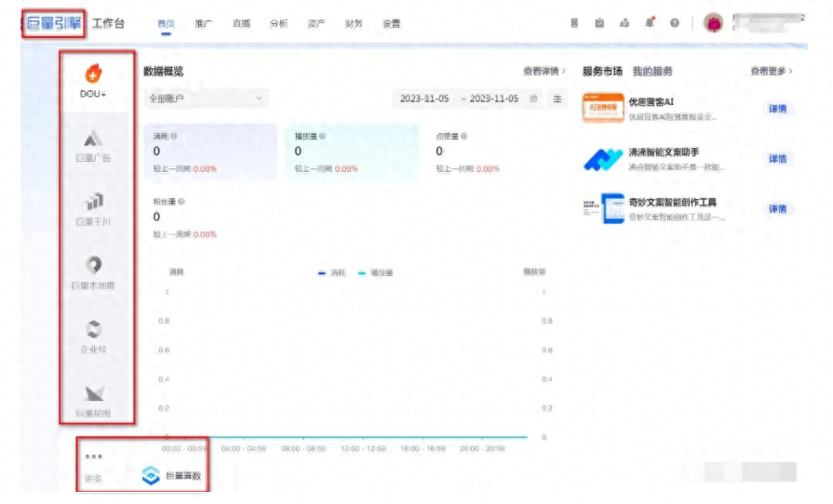
Task: Switch to 服务市场 tab
Action: pos(602,71)
